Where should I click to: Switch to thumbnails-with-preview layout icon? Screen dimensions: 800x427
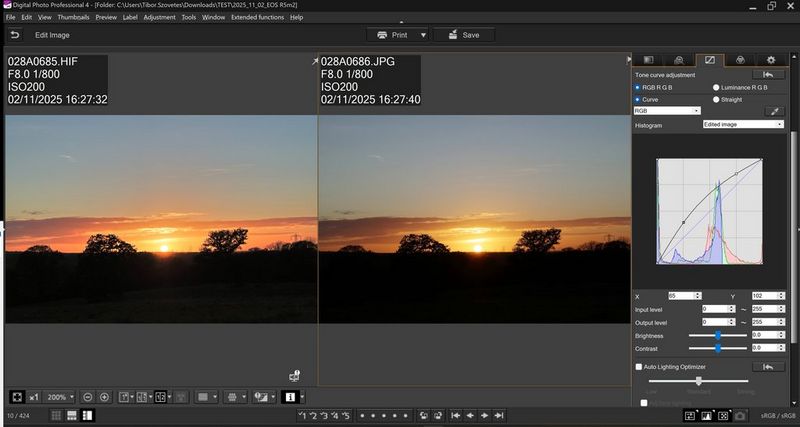coord(72,416)
